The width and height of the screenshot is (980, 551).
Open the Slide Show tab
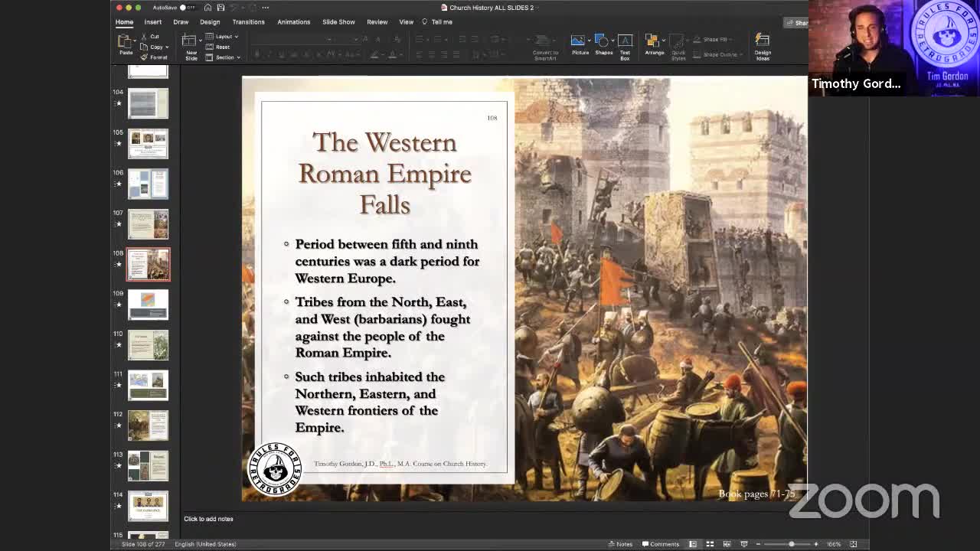click(x=338, y=22)
